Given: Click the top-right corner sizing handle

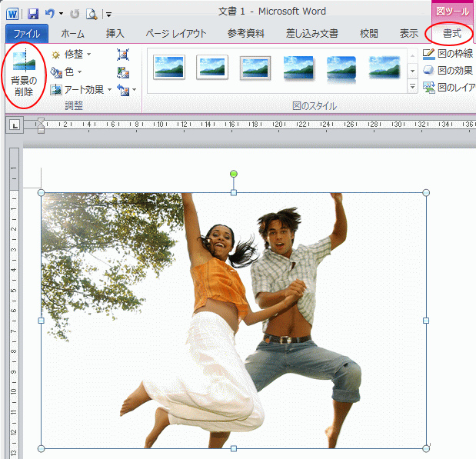Looking at the screenshot, I should pyautogui.click(x=426, y=192).
